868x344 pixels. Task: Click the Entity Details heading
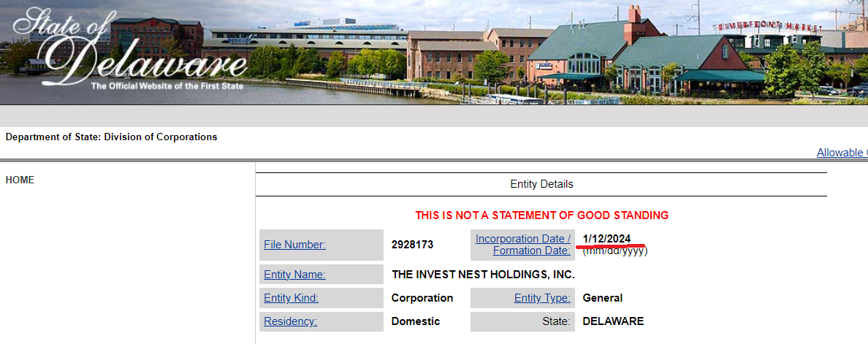tap(541, 184)
